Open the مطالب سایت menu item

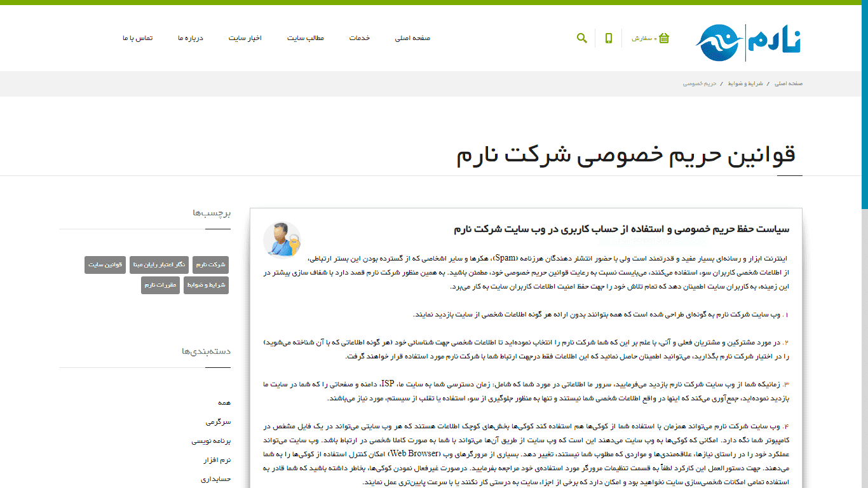(305, 38)
